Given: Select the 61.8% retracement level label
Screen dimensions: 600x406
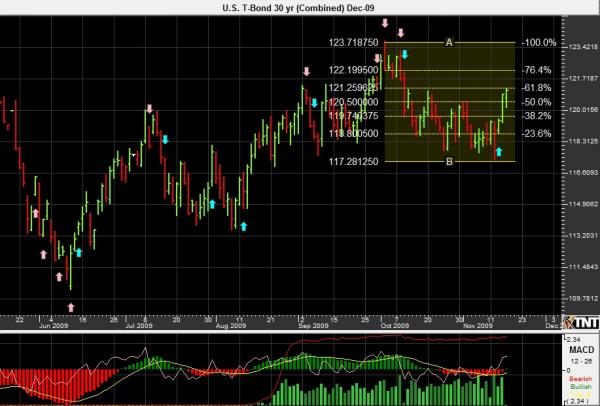Looking at the screenshot, I should (538, 87).
